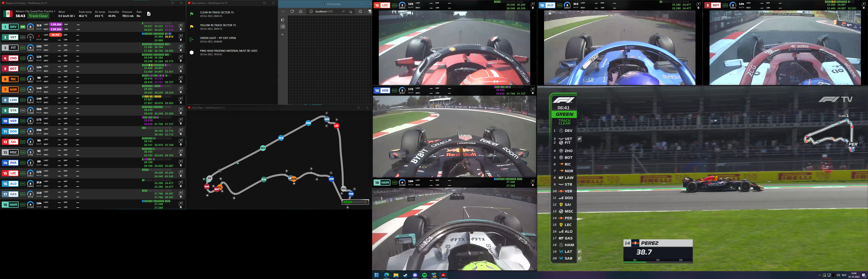Click the sidebar speaker audio icon
The image size is (868, 279).
click(x=283, y=27)
